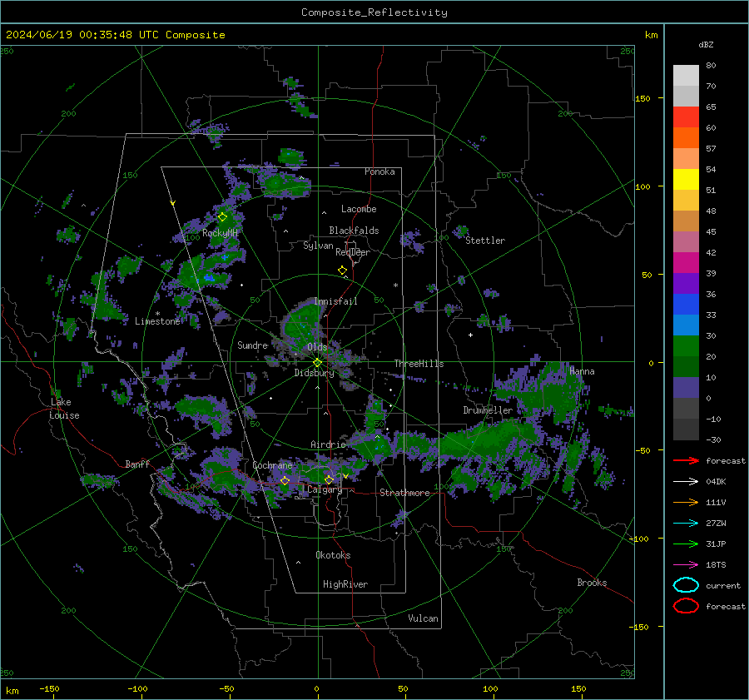
Task: Select the orange 57–60 dBZ swatch
Action: [x=686, y=137]
